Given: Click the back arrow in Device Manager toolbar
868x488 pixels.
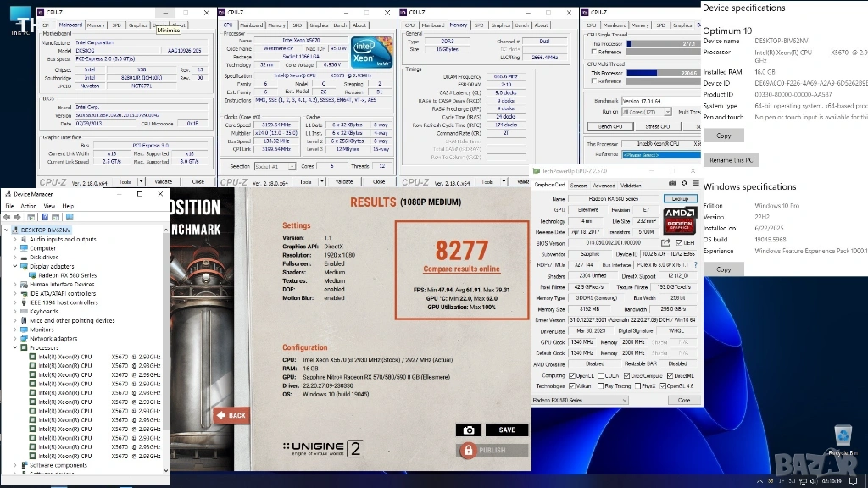Looking at the screenshot, I should pos(8,217).
